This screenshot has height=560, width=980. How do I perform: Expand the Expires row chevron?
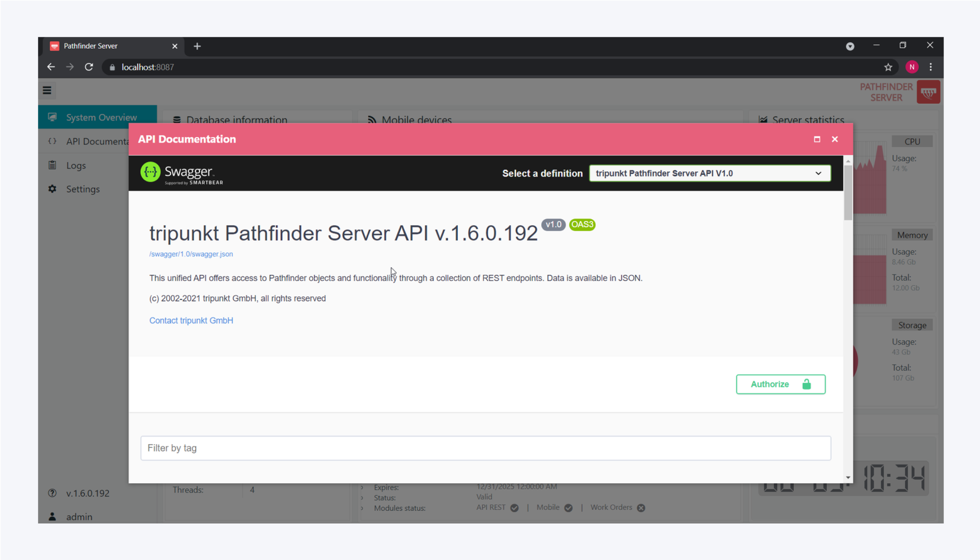[362, 487]
